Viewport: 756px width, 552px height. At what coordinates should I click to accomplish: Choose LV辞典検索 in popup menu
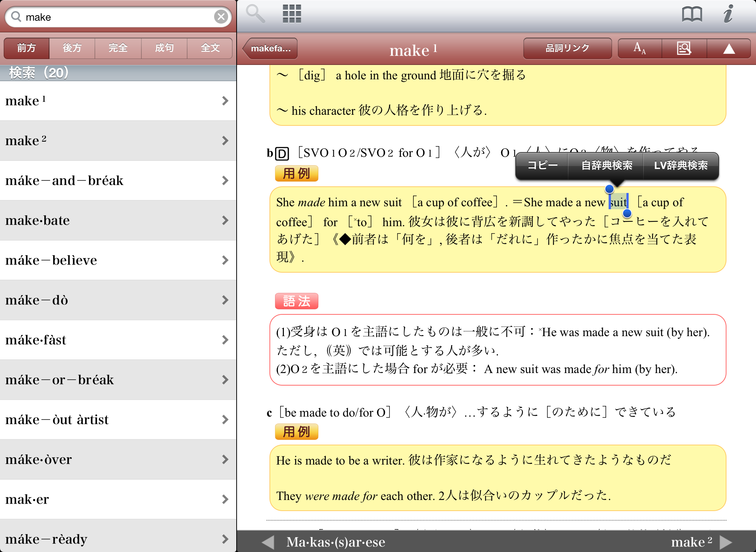(680, 165)
